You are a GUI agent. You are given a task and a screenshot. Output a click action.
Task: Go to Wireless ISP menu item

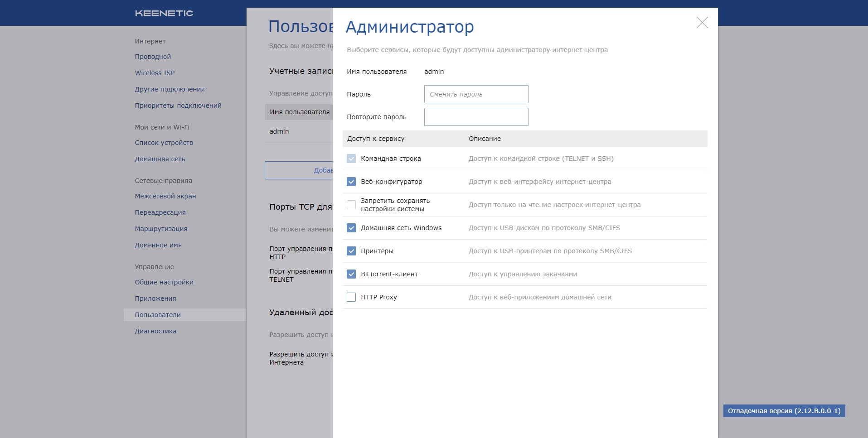(x=155, y=73)
